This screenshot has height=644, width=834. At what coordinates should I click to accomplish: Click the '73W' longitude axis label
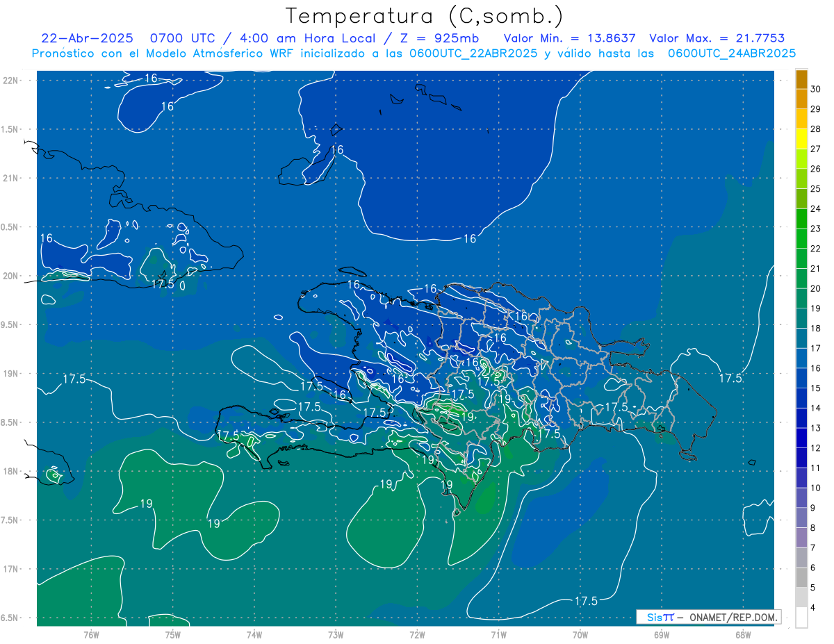pyautogui.click(x=336, y=635)
